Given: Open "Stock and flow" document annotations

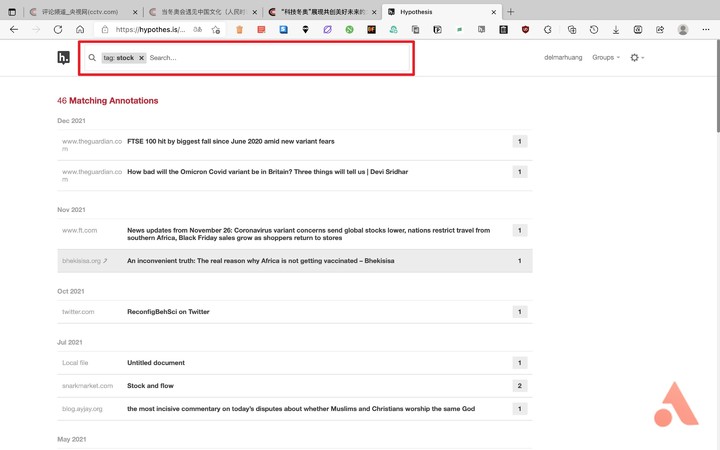Looking at the screenshot, I should point(150,386).
